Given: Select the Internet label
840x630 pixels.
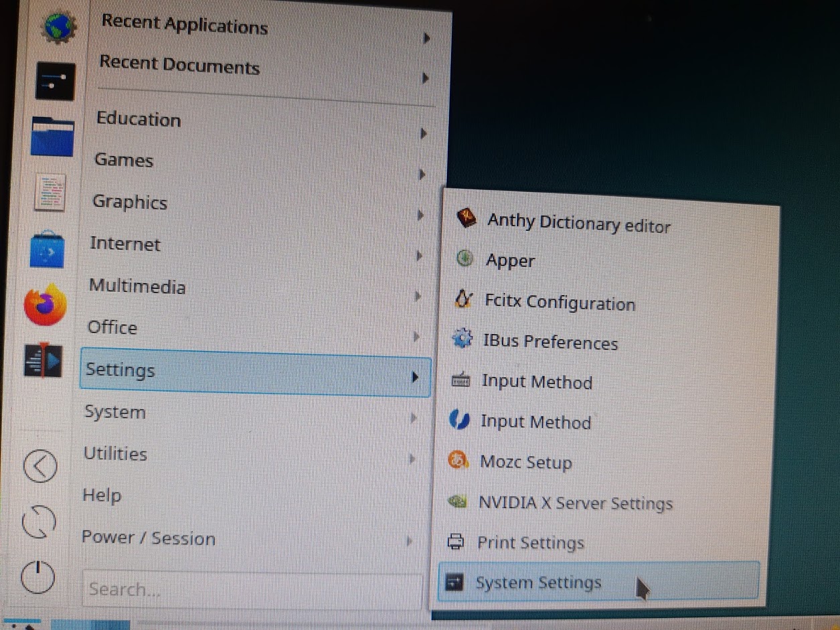Looking at the screenshot, I should [x=125, y=244].
